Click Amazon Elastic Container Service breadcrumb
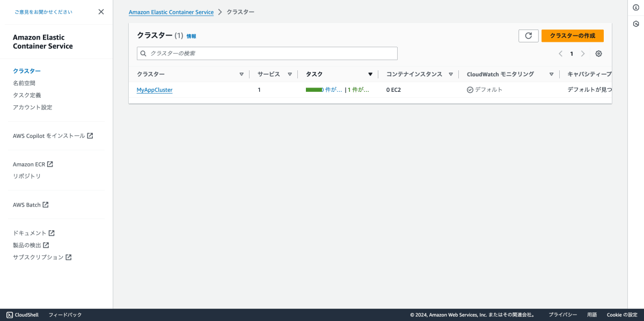 click(171, 12)
